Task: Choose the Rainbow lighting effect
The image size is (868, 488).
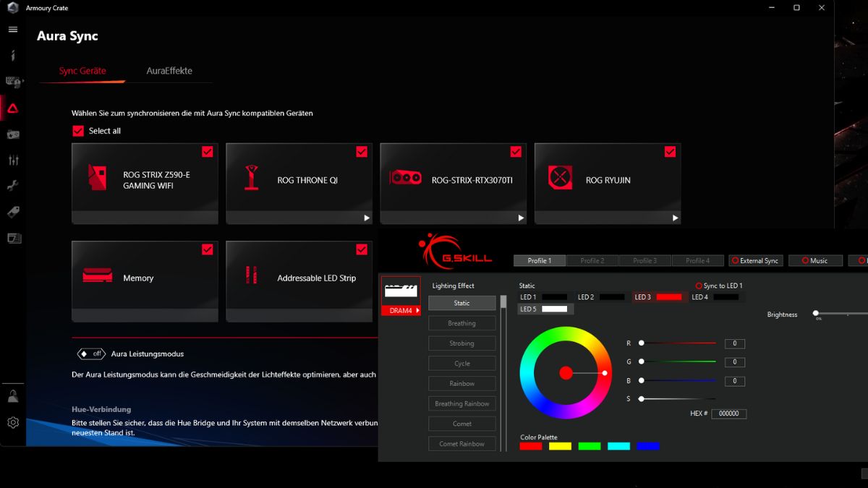Action: (x=462, y=384)
